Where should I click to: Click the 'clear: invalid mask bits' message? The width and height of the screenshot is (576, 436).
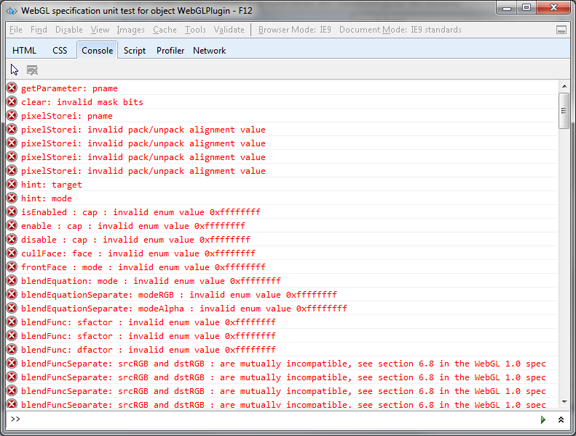(x=82, y=102)
